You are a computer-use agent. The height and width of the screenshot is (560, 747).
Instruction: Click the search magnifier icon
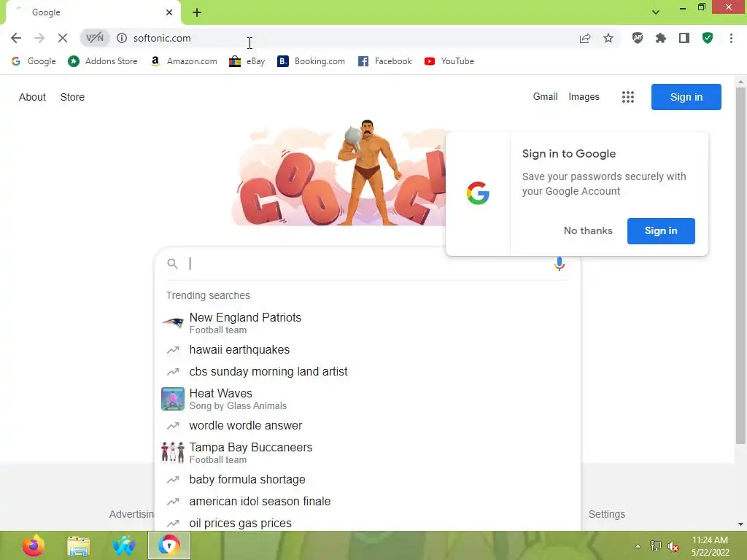[172, 263]
